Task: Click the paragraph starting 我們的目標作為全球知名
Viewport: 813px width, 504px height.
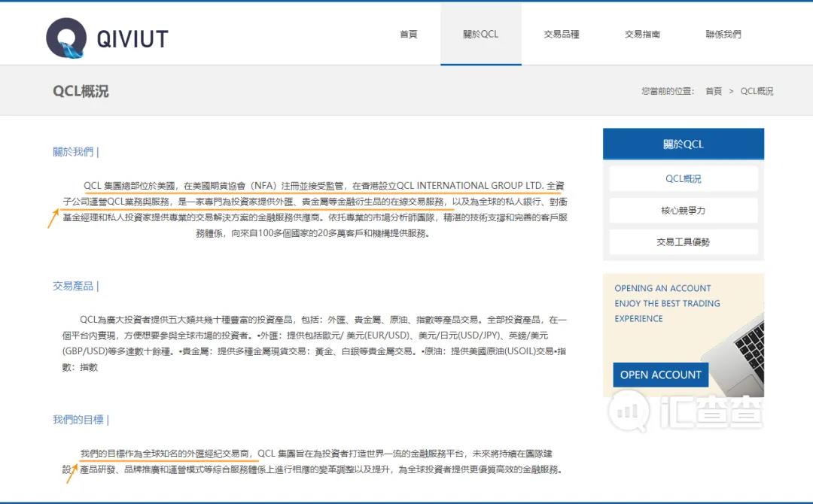Action: [x=313, y=462]
